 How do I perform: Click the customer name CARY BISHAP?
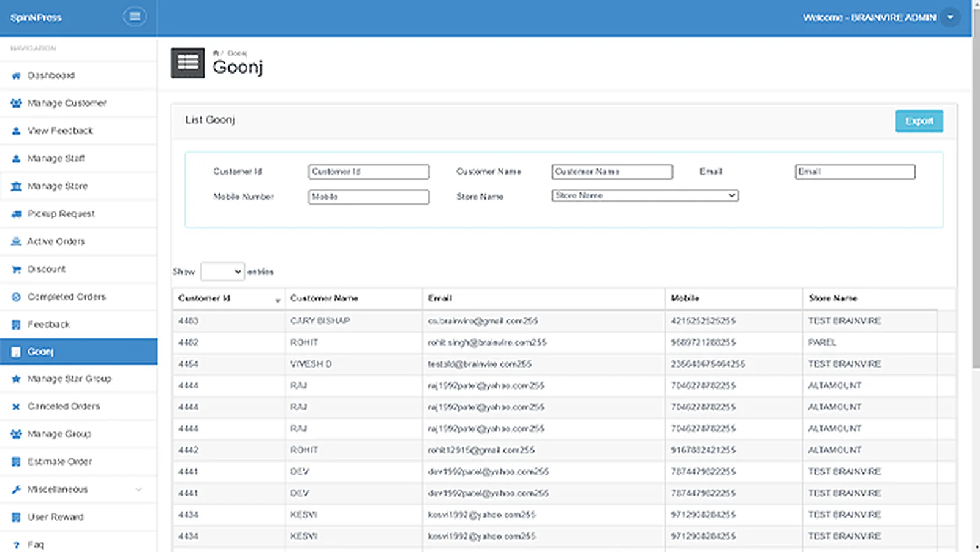coord(320,321)
